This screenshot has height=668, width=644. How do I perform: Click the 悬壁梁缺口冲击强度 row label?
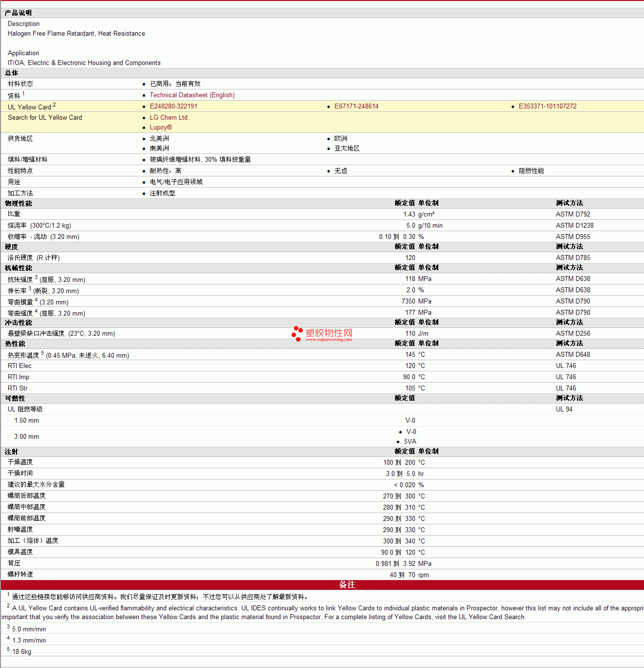61,334
